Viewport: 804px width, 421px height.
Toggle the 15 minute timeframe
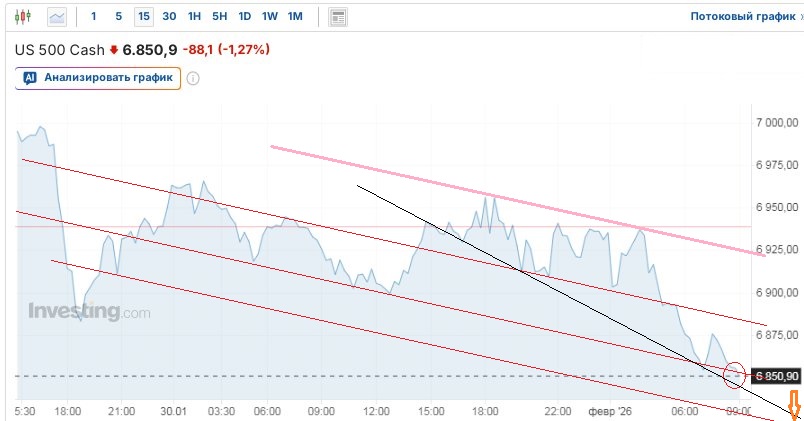coord(144,17)
